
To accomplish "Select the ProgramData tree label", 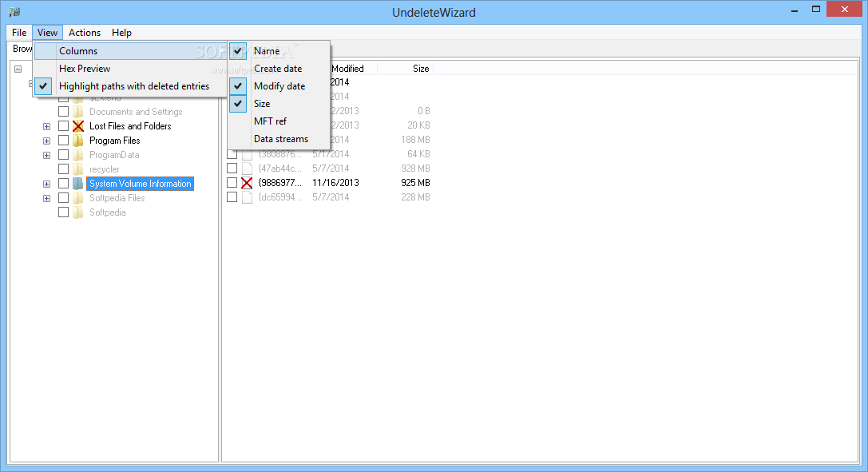I will [115, 155].
